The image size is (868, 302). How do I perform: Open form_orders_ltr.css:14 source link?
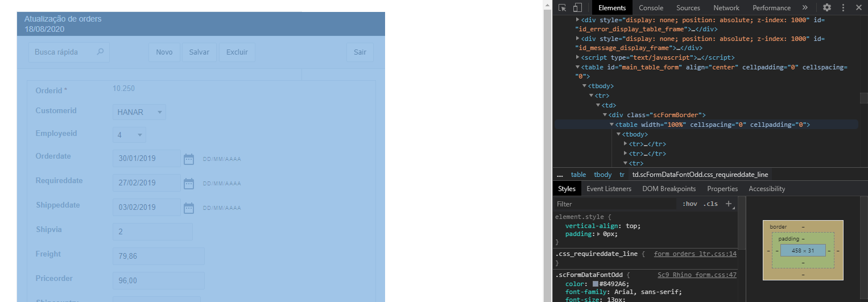coord(695,254)
